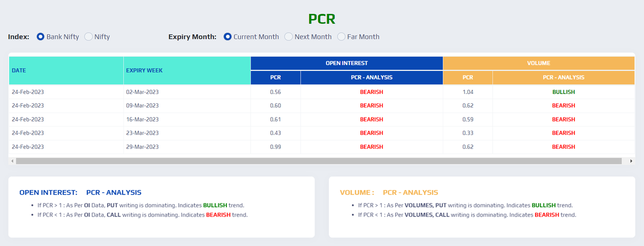Click the 0.99 open interest PCR value
644x246 pixels.
pos(275,147)
